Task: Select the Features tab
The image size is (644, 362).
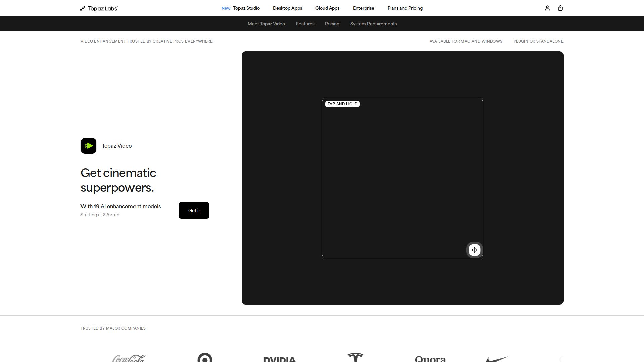Action: click(x=305, y=24)
